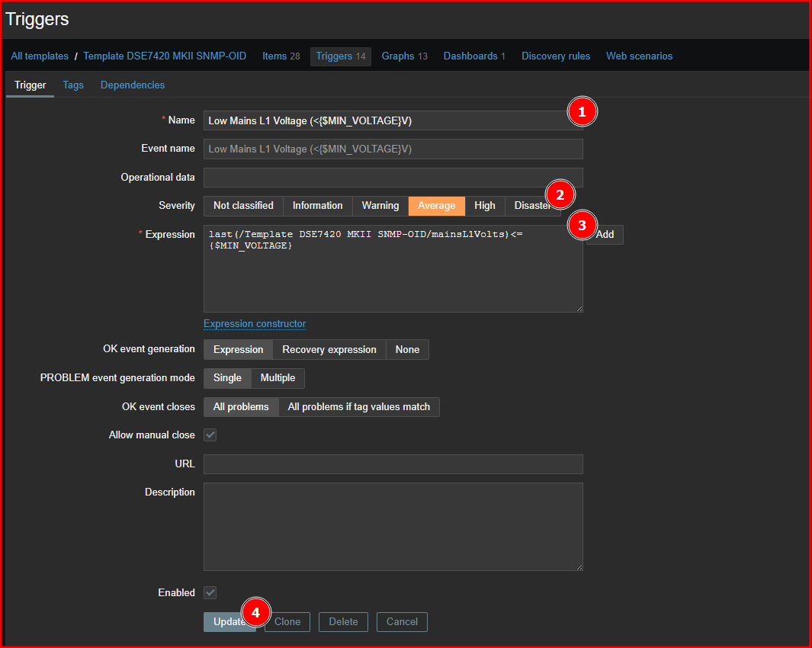The width and height of the screenshot is (812, 648).
Task: Set OK event generation to Recovery expression
Action: 329,350
